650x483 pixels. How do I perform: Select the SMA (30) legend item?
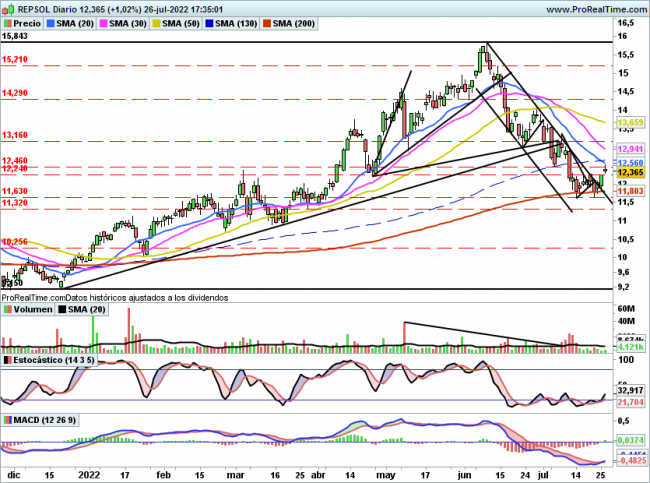click(124, 24)
